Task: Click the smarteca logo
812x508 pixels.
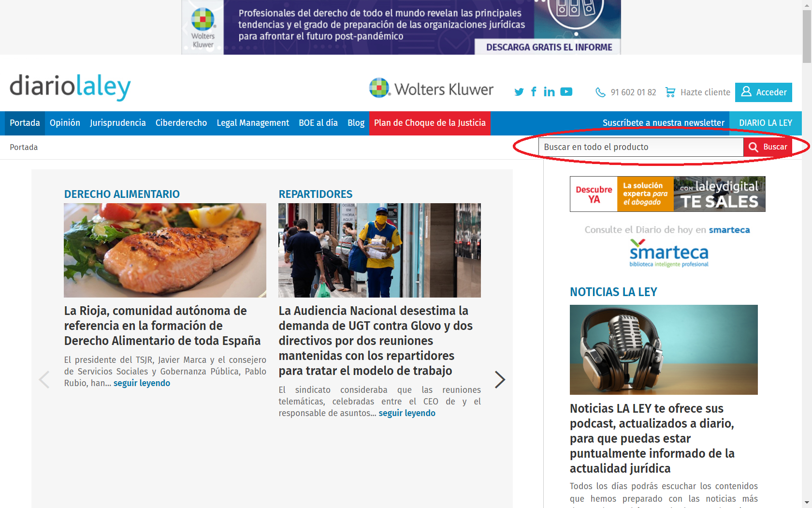Action: click(669, 253)
